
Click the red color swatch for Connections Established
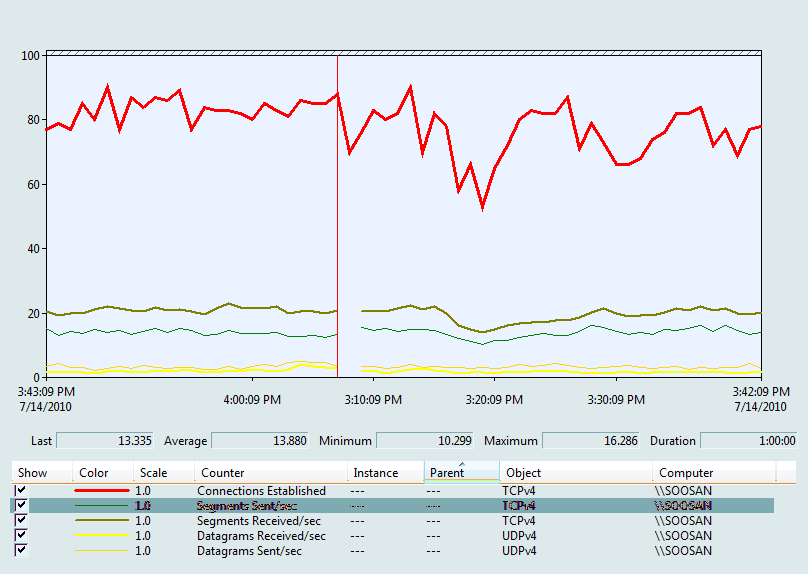click(x=102, y=491)
